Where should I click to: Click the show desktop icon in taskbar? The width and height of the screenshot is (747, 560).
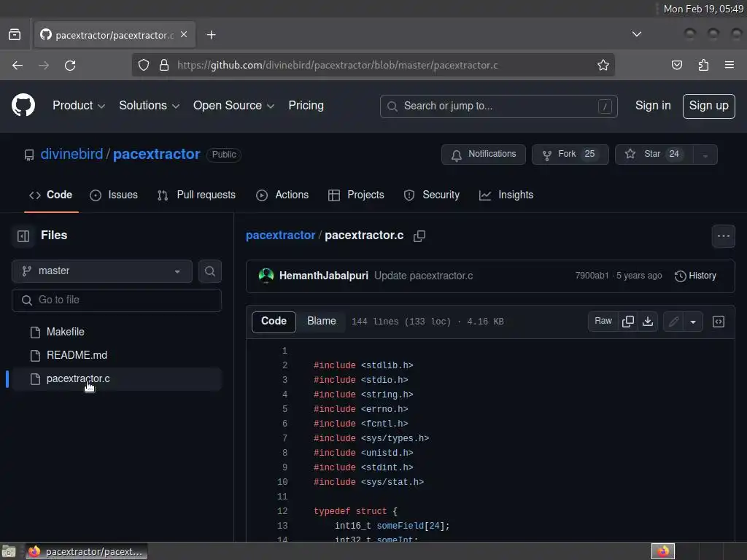9,551
